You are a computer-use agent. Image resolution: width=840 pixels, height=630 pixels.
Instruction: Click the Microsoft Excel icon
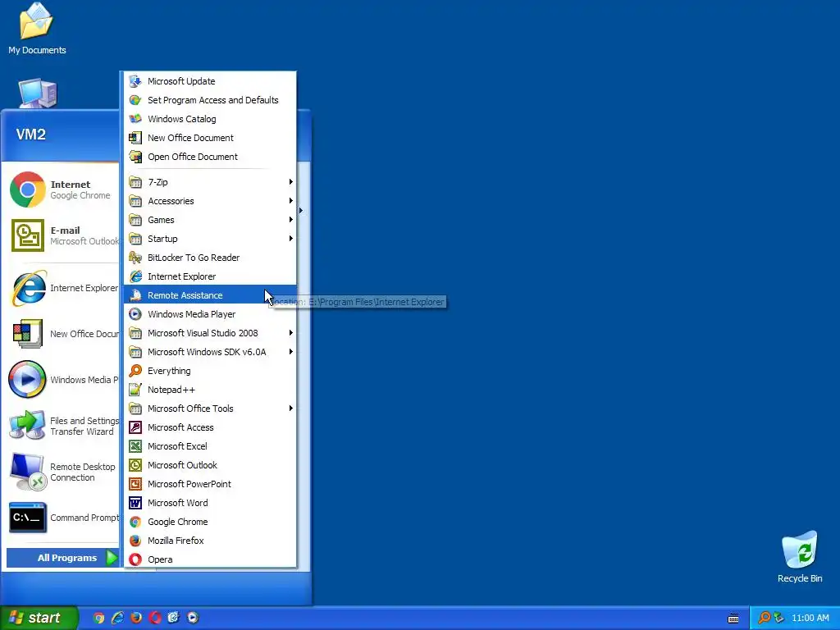pos(135,446)
